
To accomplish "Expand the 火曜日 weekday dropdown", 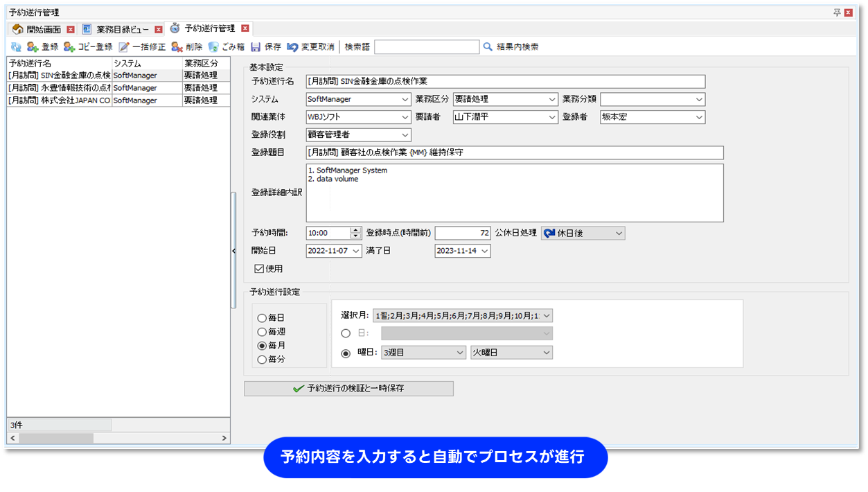I will pos(547,353).
